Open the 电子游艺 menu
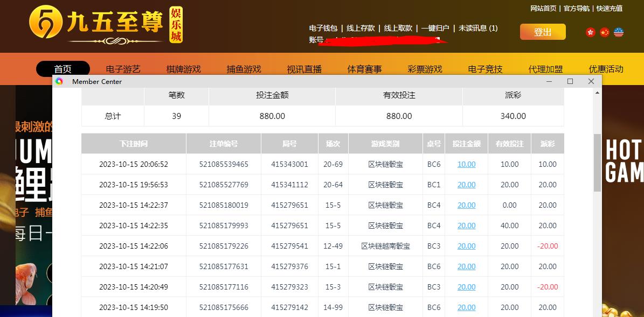 (123, 69)
